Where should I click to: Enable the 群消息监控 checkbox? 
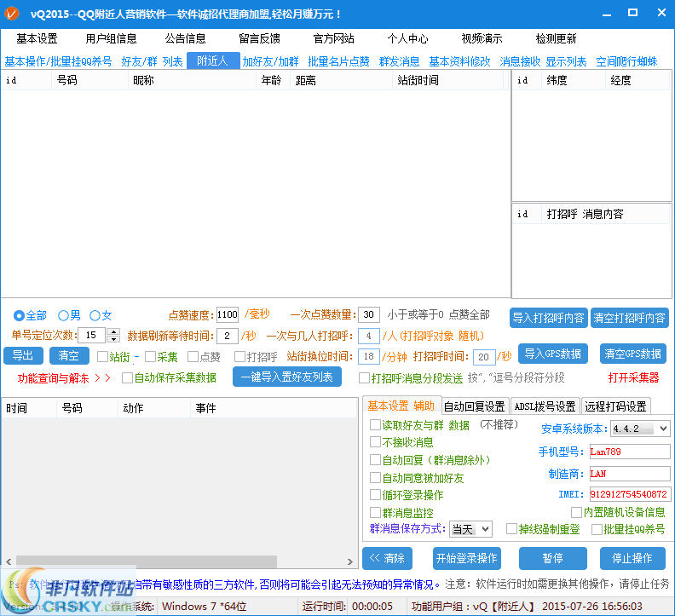tap(375, 512)
